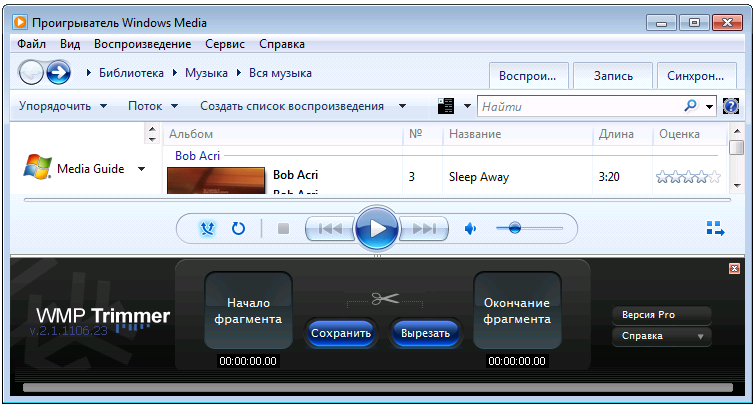Mute the sound via speaker icon

(470, 229)
